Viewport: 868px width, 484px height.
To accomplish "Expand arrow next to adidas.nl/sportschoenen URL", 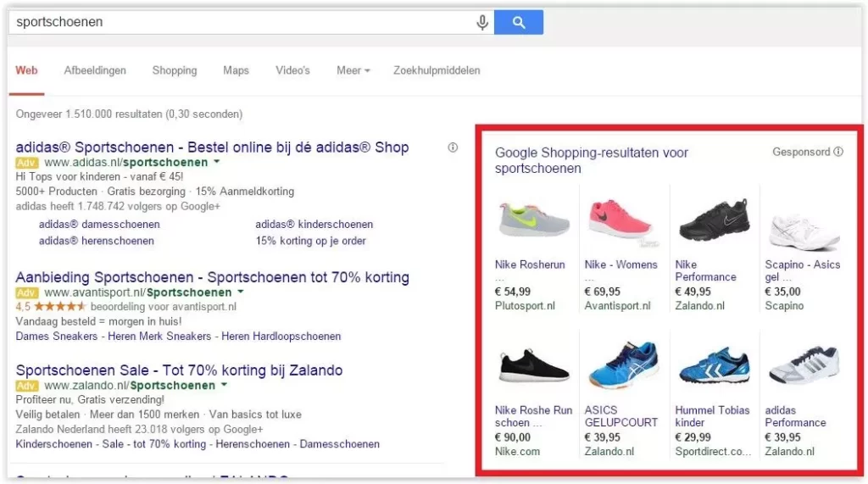I will (x=216, y=161).
